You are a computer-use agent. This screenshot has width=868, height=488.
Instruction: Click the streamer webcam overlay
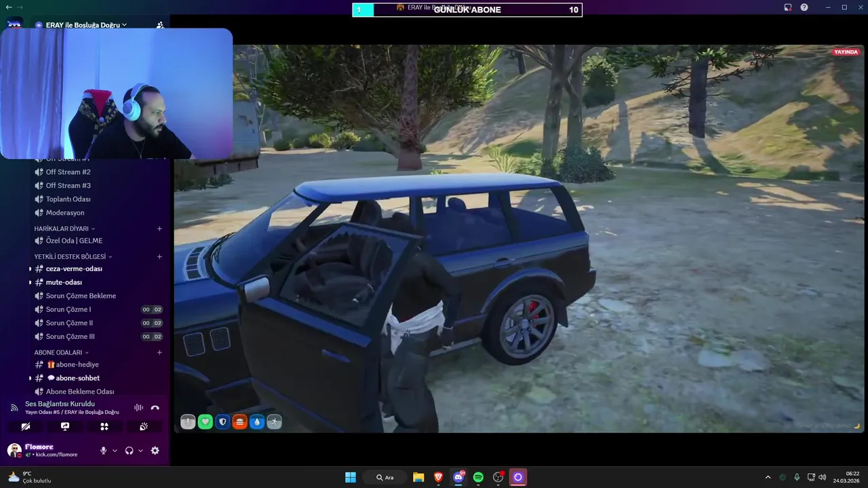point(116,94)
